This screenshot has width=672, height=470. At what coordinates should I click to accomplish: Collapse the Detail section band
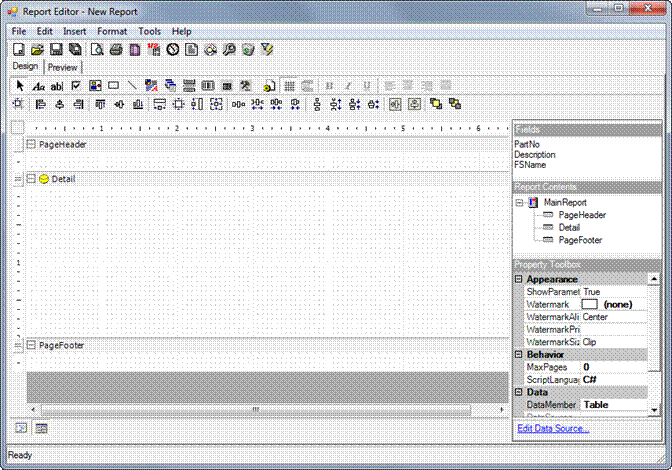[31, 179]
